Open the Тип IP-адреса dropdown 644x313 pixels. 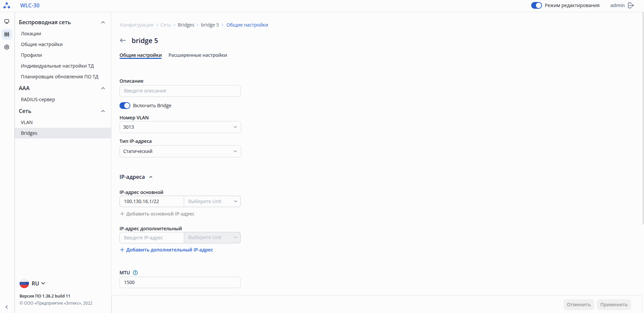(x=180, y=151)
